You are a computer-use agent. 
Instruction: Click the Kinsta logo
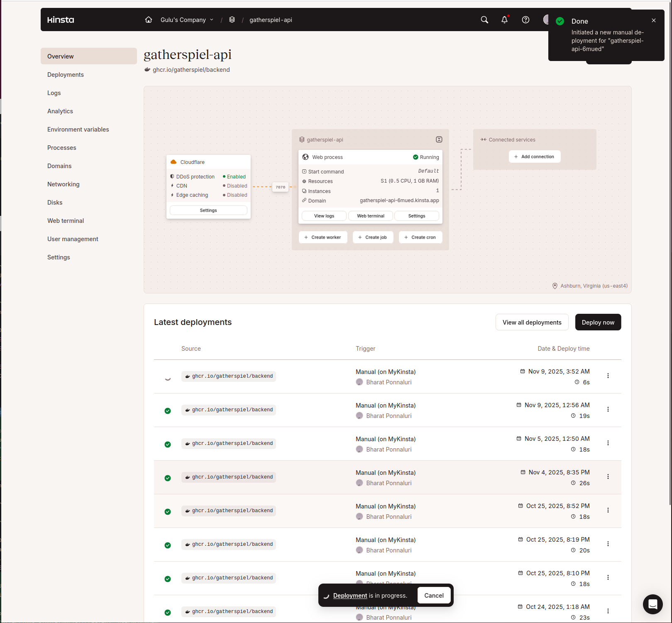point(61,20)
